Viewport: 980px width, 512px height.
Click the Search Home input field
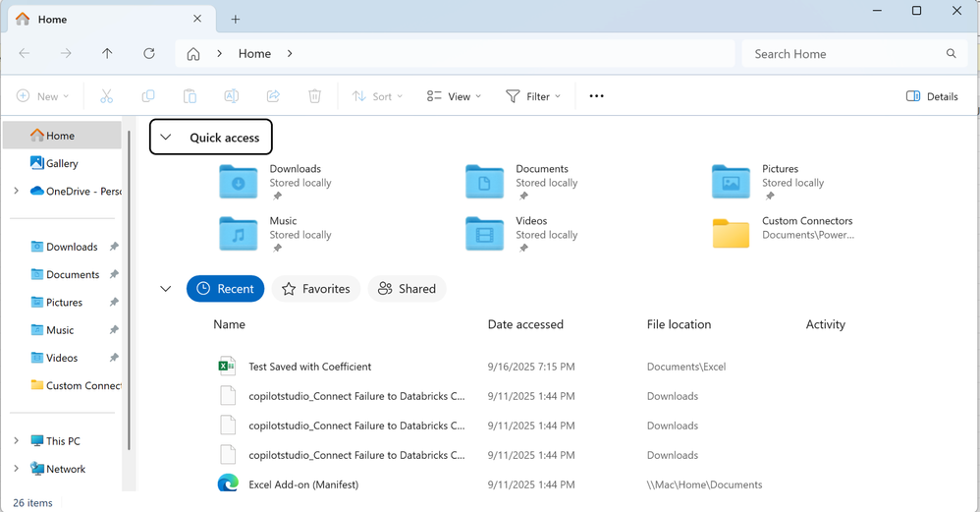coord(844,54)
